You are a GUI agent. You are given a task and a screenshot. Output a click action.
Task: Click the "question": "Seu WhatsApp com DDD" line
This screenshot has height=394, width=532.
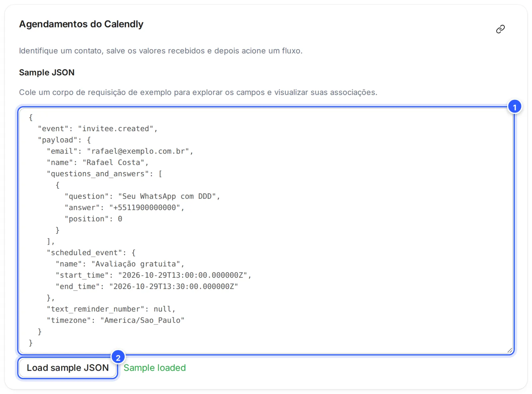coord(142,196)
